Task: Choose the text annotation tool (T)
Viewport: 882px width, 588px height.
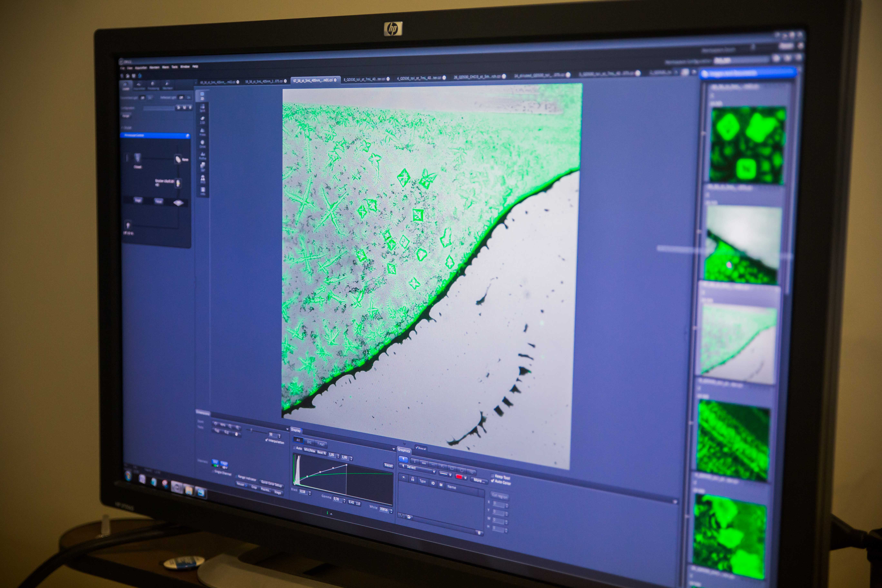Action: [415, 461]
